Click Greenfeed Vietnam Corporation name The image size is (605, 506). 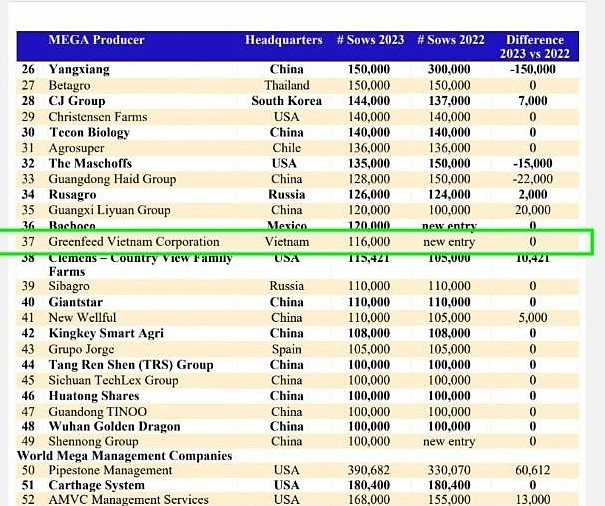point(134,242)
